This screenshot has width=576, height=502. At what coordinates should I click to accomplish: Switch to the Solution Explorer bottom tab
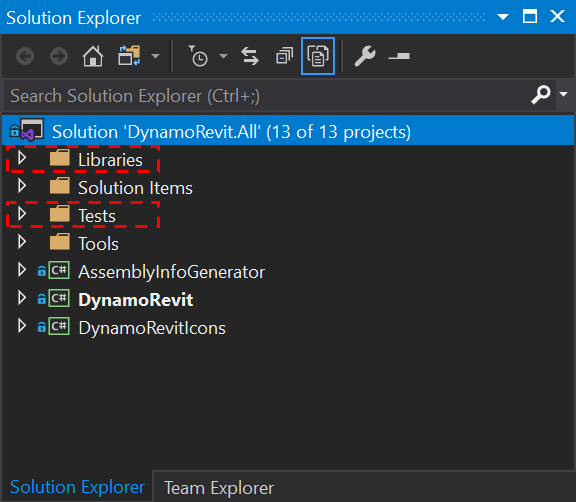(77, 487)
